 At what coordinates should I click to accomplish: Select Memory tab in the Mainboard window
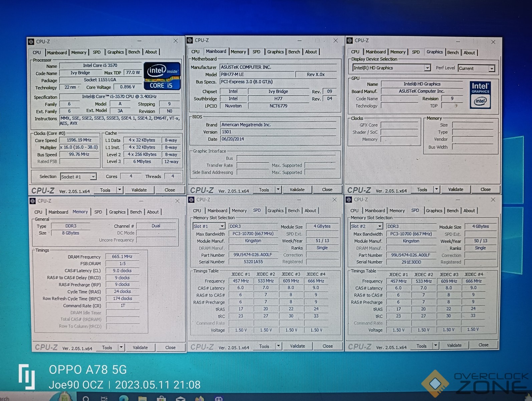point(238,52)
